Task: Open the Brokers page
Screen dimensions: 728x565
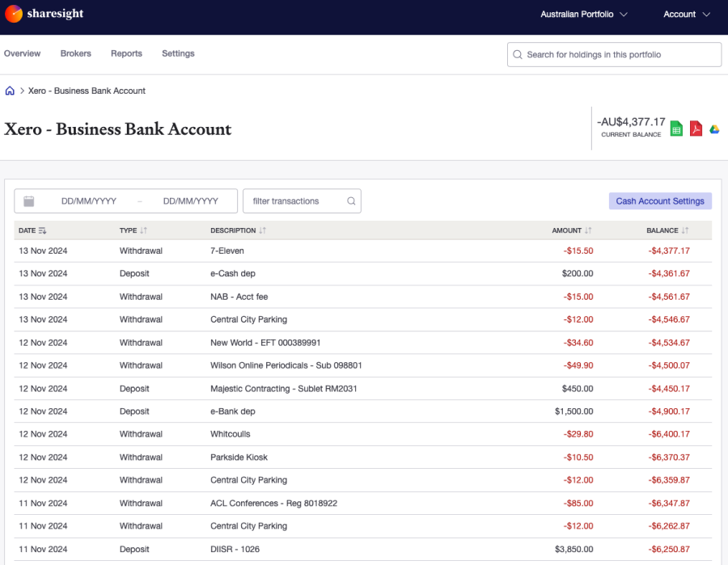Action: [75, 53]
